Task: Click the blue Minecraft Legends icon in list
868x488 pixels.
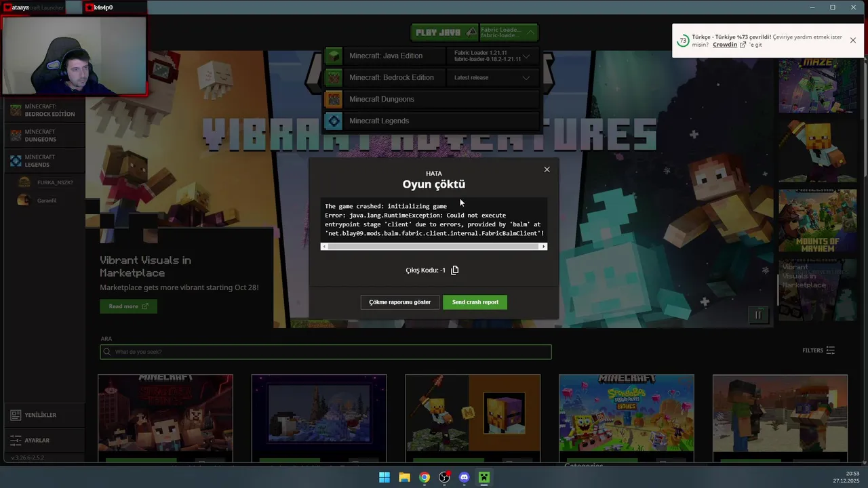Action: pos(333,121)
